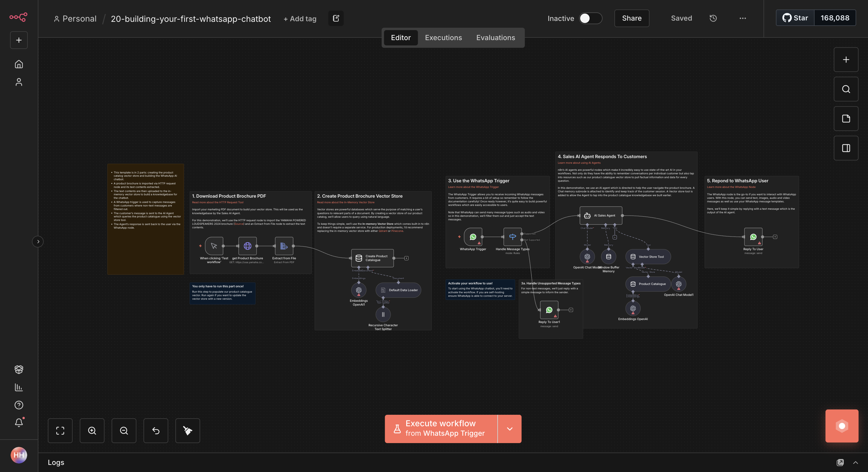This screenshot has width=868, height=472.
Task: Toggle the Inactive workflow switch
Action: pos(590,18)
